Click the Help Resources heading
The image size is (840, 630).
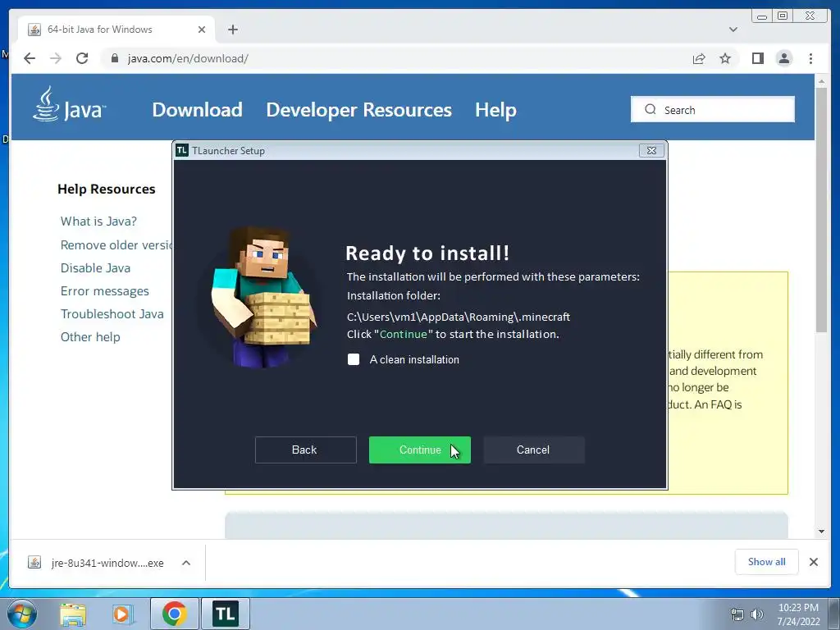[x=106, y=189]
